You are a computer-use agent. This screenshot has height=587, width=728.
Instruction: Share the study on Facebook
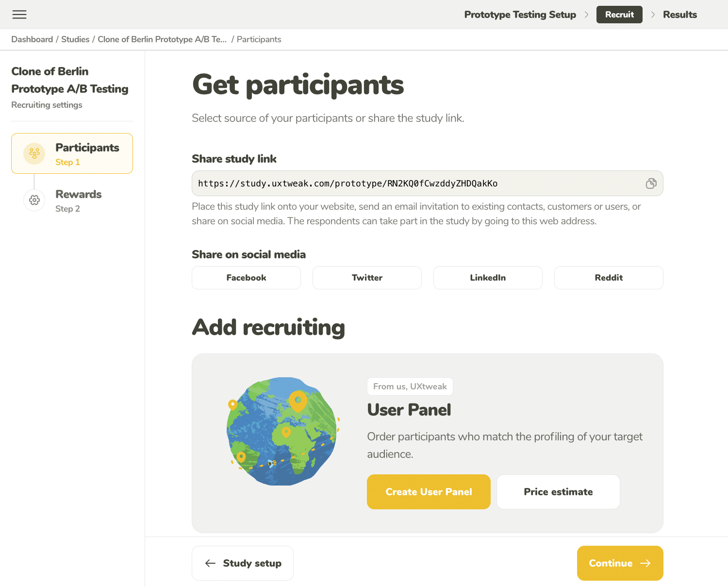(x=246, y=278)
